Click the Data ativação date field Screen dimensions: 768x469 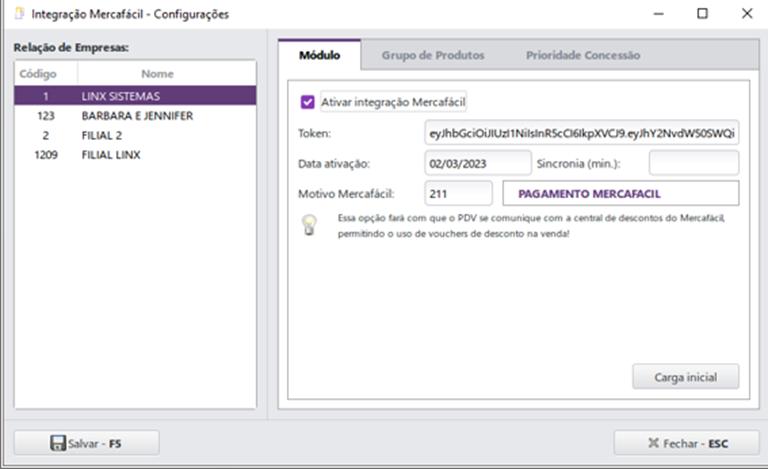[x=477, y=163]
